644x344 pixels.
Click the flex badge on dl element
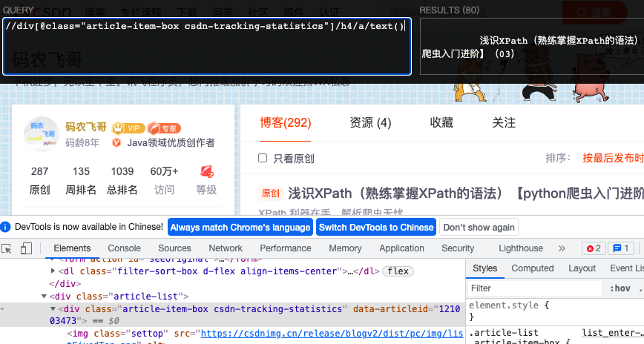398,271
